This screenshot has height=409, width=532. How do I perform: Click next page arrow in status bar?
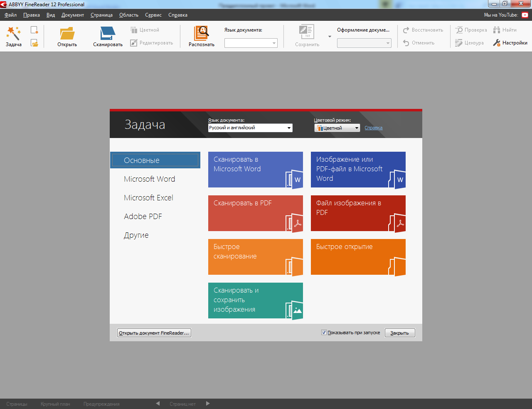(x=208, y=404)
